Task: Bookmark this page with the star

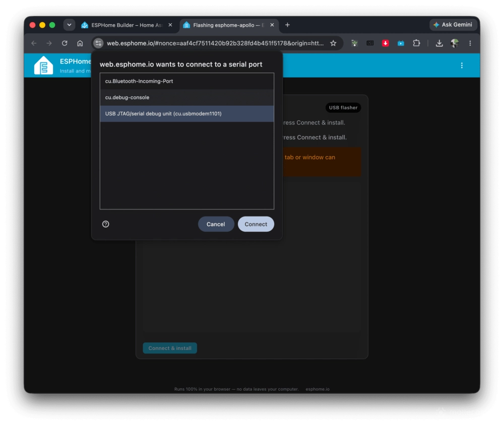Action: pos(333,43)
